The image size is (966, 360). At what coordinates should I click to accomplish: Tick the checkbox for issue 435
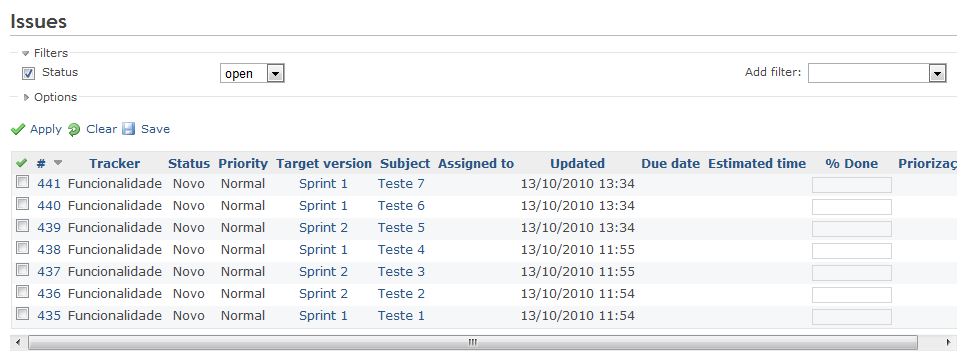coord(22,314)
